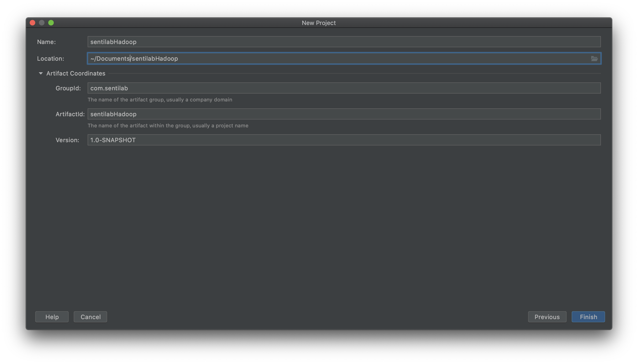Click the ArtifactId label
Viewport: 638px width, 364px height.
pyautogui.click(x=70, y=114)
